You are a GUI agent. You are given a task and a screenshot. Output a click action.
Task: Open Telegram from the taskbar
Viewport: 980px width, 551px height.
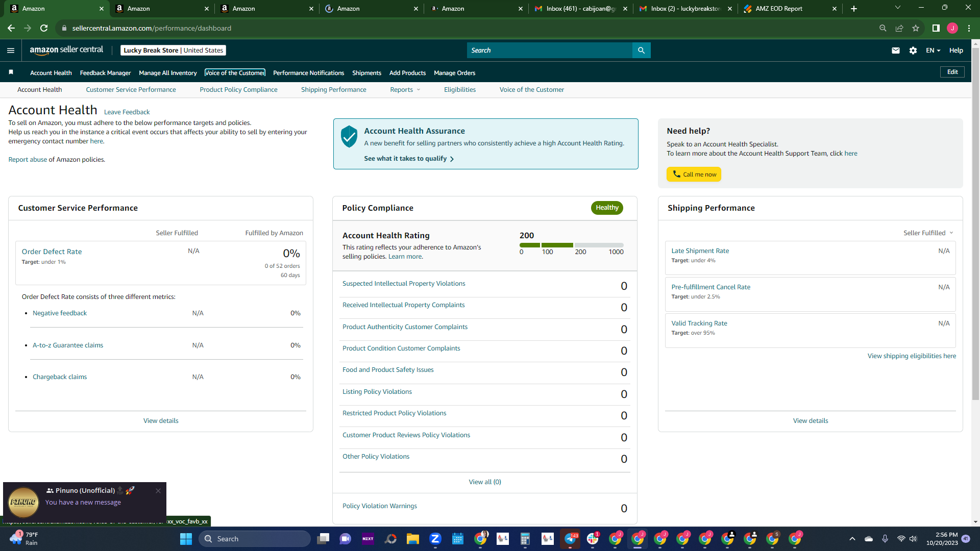click(x=570, y=539)
